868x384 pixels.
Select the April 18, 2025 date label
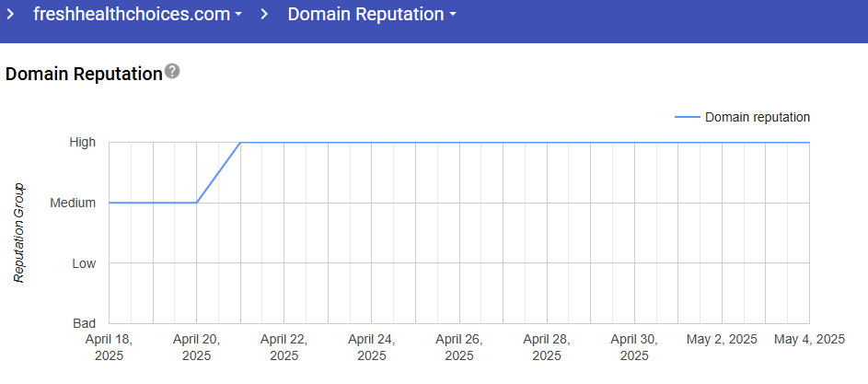[109, 347]
